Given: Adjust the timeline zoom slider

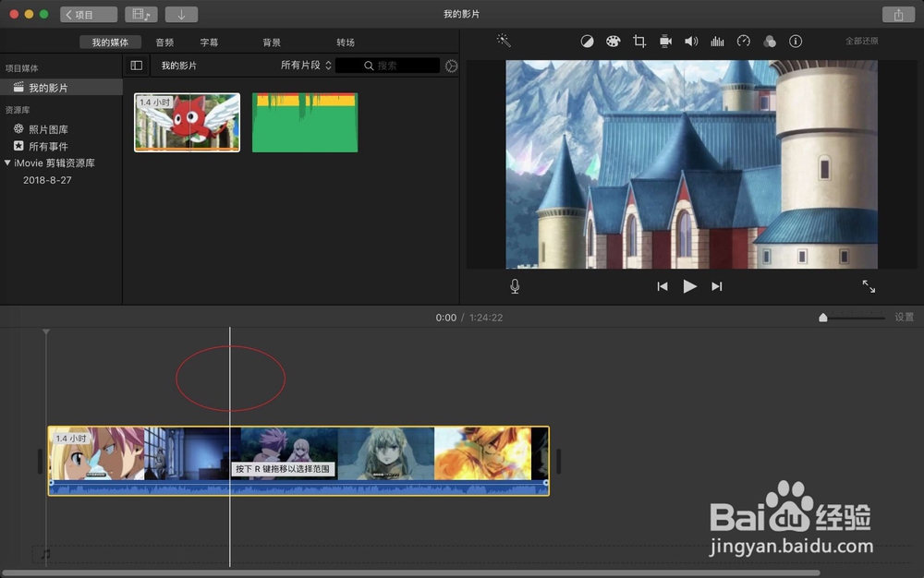Looking at the screenshot, I should [x=823, y=318].
